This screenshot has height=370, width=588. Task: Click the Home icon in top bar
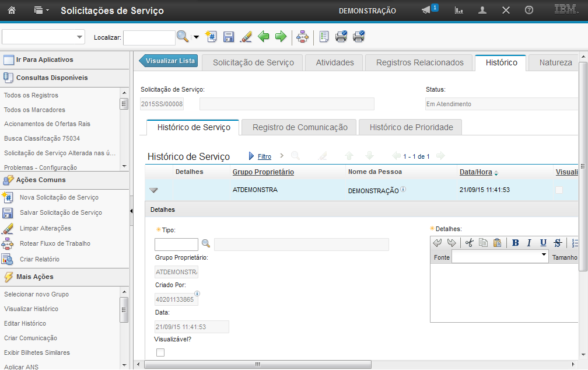pos(12,11)
